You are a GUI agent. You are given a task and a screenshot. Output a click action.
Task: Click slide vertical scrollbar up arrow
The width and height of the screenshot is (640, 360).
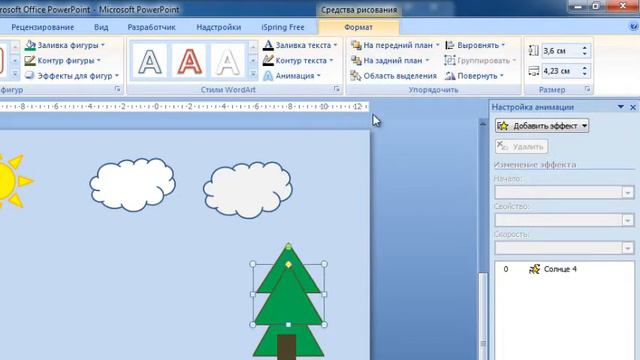pos(483,123)
